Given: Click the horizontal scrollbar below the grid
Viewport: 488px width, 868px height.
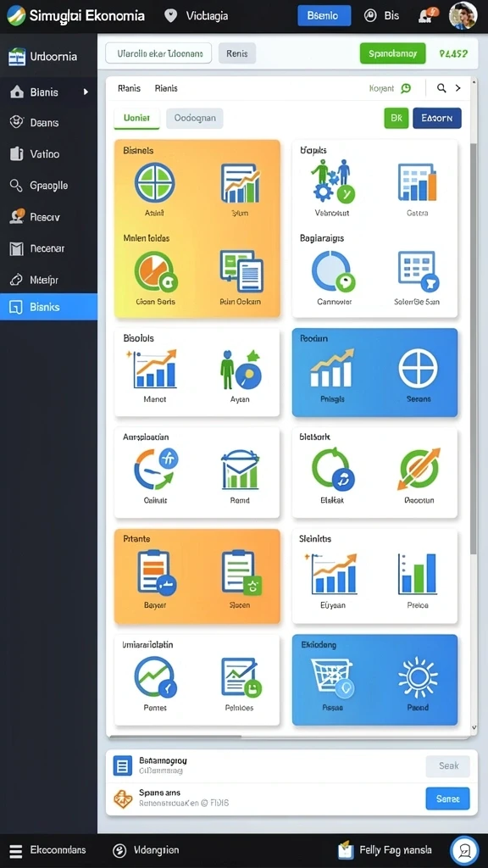Looking at the screenshot, I should pos(176,737).
